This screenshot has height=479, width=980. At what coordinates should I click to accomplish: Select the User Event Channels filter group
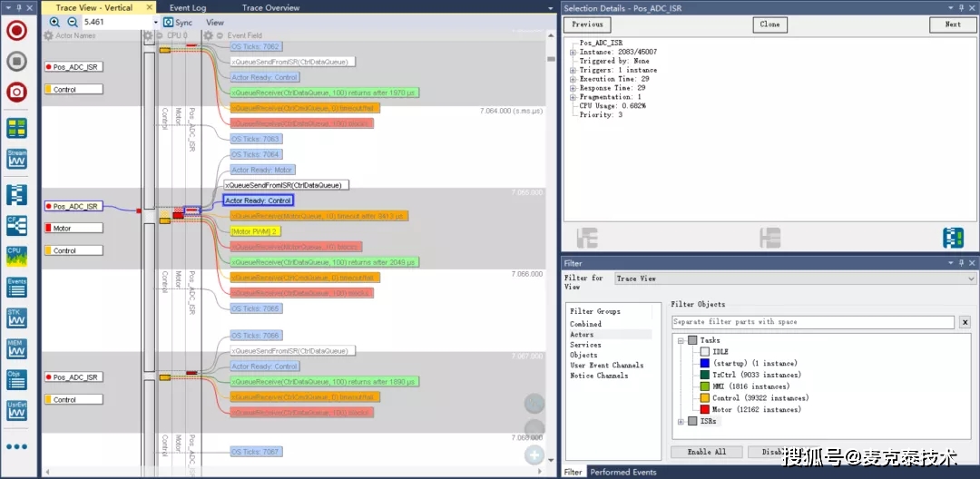[607, 366]
